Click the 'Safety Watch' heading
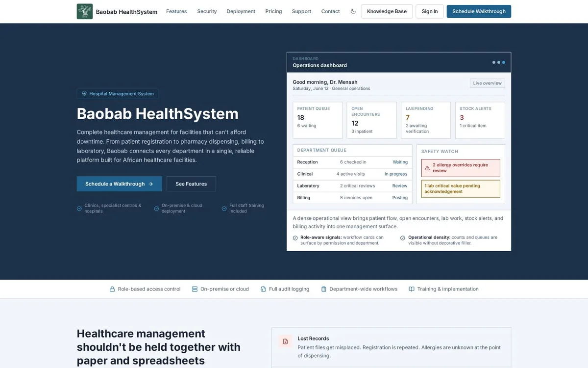The image size is (588, 368). [x=440, y=152]
